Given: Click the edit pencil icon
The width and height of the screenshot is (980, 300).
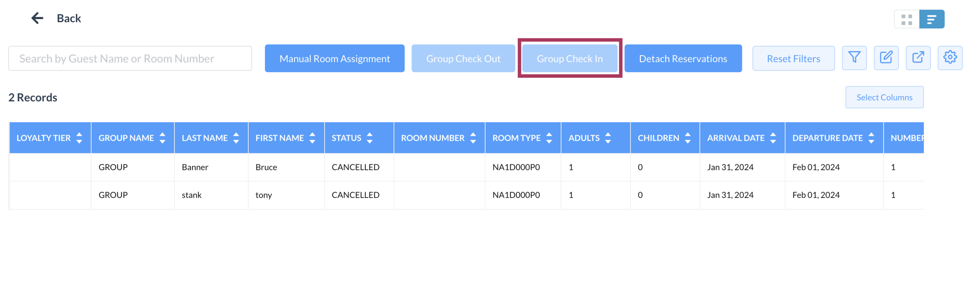Looking at the screenshot, I should point(886,58).
